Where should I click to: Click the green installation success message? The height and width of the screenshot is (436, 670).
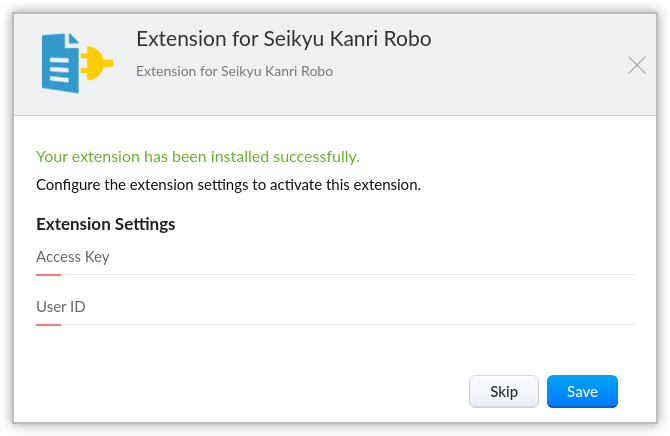point(197,157)
